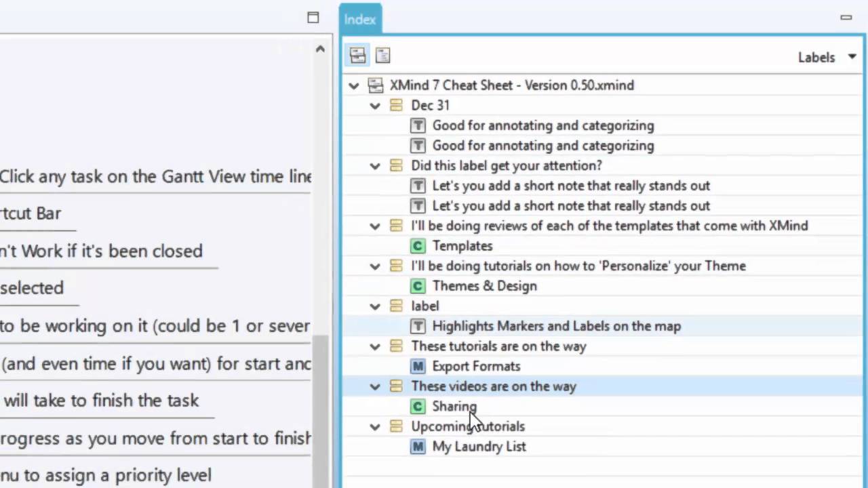868x488 pixels.
Task: Open the 'Export Formats' topic entry
Action: (x=477, y=366)
